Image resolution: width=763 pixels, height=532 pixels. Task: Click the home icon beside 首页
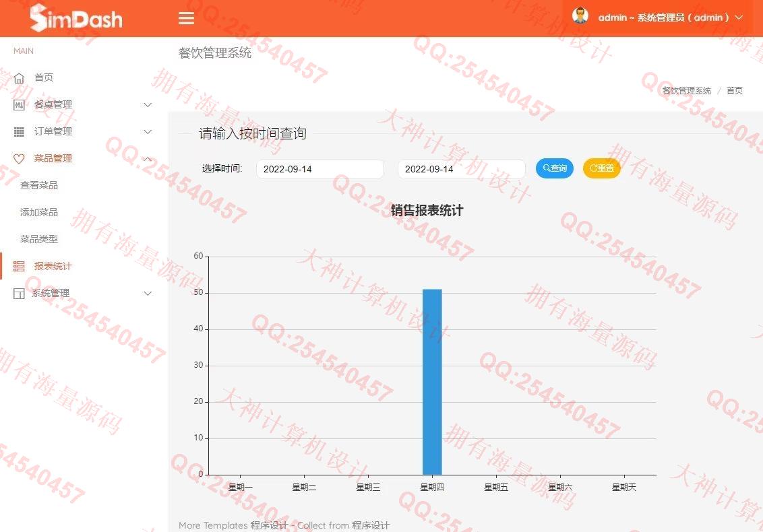click(19, 77)
